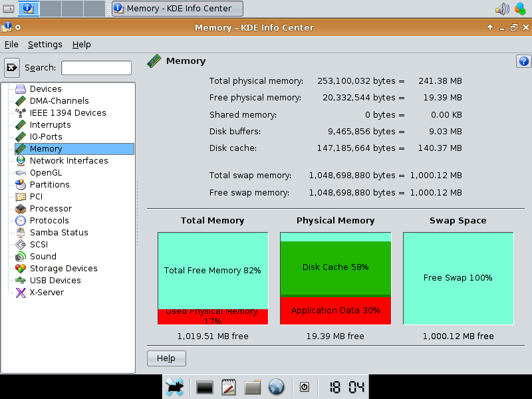The width and height of the screenshot is (532, 399).
Task: Click the Memory - KDE Info Center taskbar entry
Action: point(178,9)
